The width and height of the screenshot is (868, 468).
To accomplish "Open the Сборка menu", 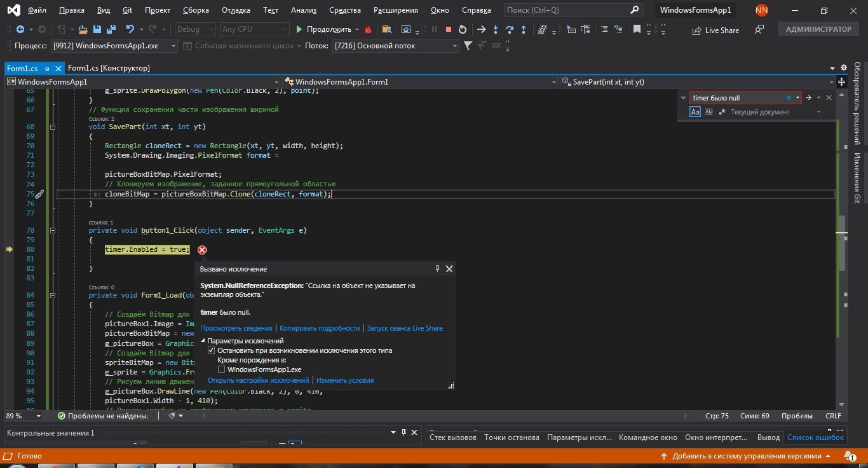I will click(x=196, y=10).
